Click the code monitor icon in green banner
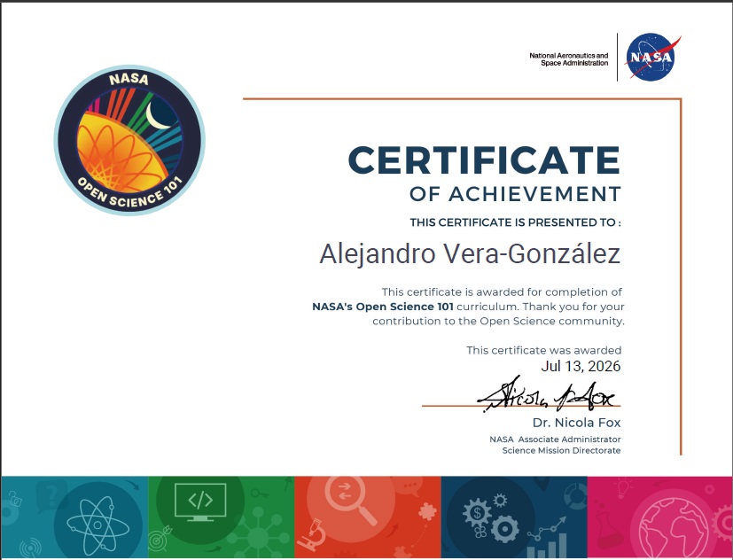733x560 pixels. [x=200, y=502]
